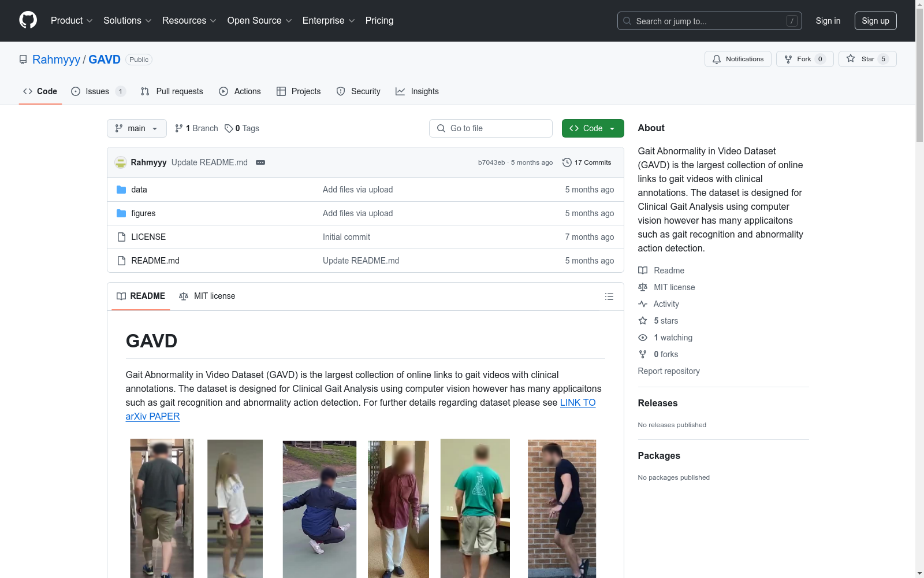Click the Sign up button
Viewport: 924px width, 578px height.
[875, 21]
